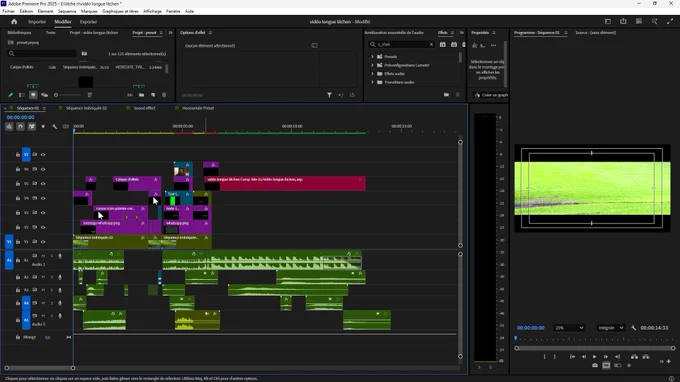Viewport: 680px width, 382px height.
Task: Open Workspaces icon in header bar
Action: tap(608, 21)
